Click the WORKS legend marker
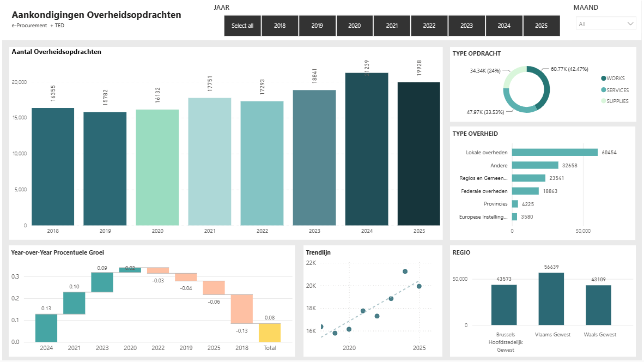The width and height of the screenshot is (644, 362). pyautogui.click(x=603, y=78)
